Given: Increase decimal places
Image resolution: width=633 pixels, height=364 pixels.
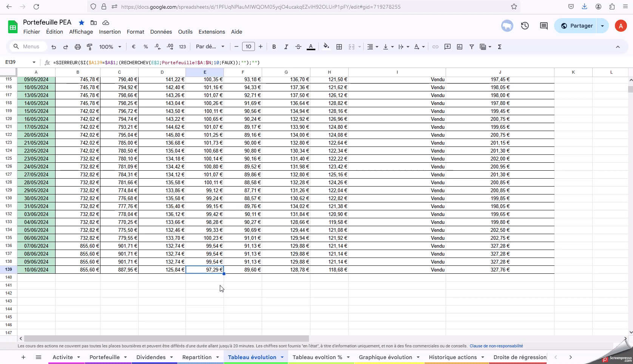Looking at the screenshot, I should point(170,47).
